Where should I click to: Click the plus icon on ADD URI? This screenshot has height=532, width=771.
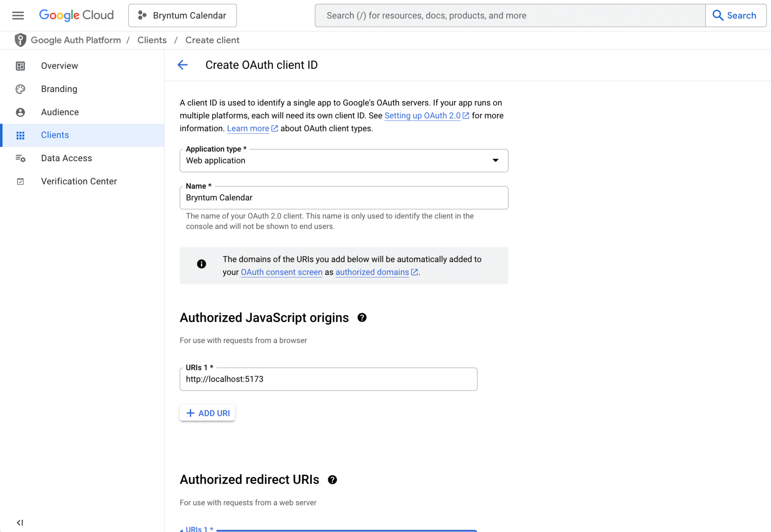click(190, 413)
